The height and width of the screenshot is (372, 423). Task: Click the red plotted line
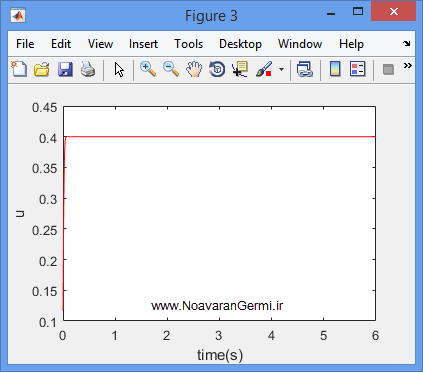click(220, 137)
